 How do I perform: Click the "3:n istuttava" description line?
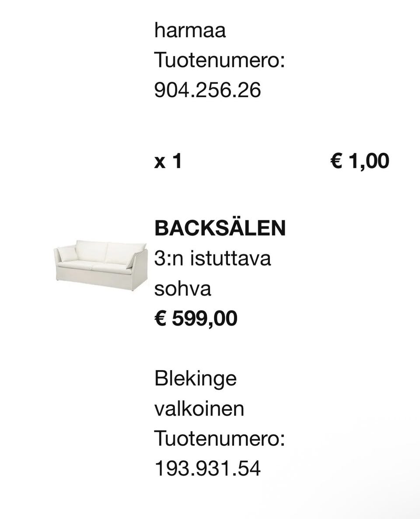click(x=213, y=258)
